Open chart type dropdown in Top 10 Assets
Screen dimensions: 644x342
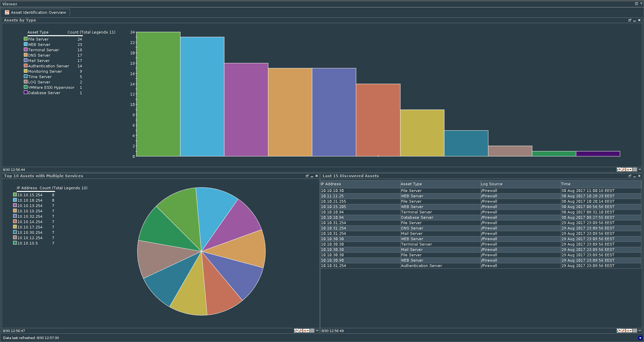click(x=306, y=331)
